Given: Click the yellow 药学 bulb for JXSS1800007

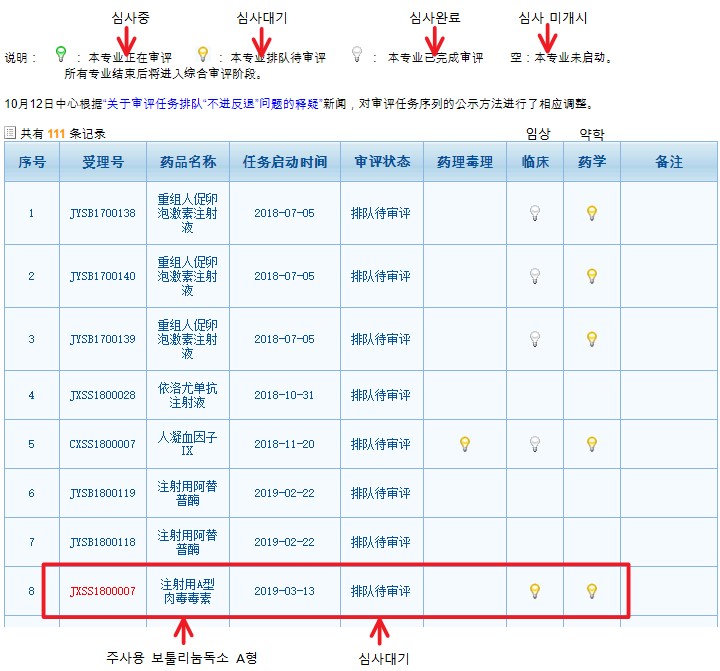Looking at the screenshot, I should (x=592, y=591).
